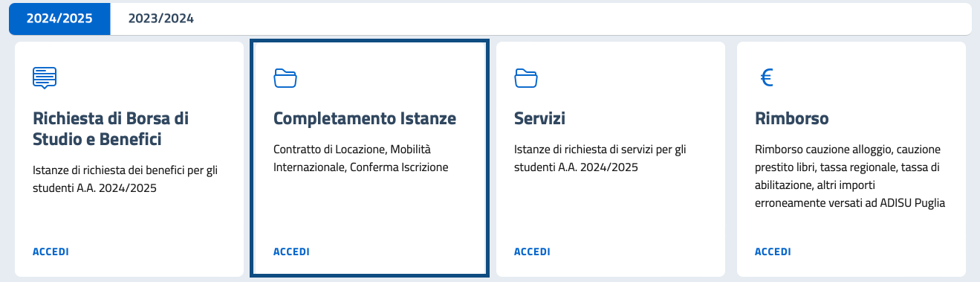The width and height of the screenshot is (980, 282).
Task: Switch to the 2024/2025 tab
Action: coord(59,19)
